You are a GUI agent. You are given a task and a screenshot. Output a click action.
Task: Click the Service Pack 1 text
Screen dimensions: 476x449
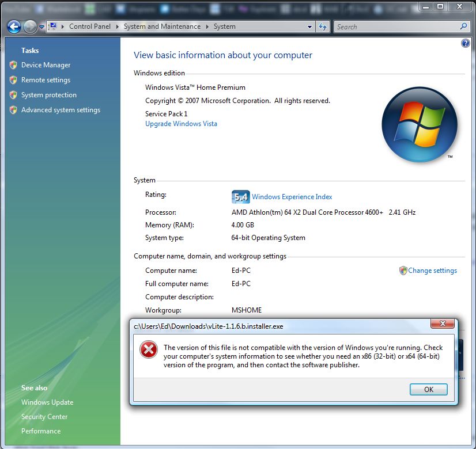[167, 114]
